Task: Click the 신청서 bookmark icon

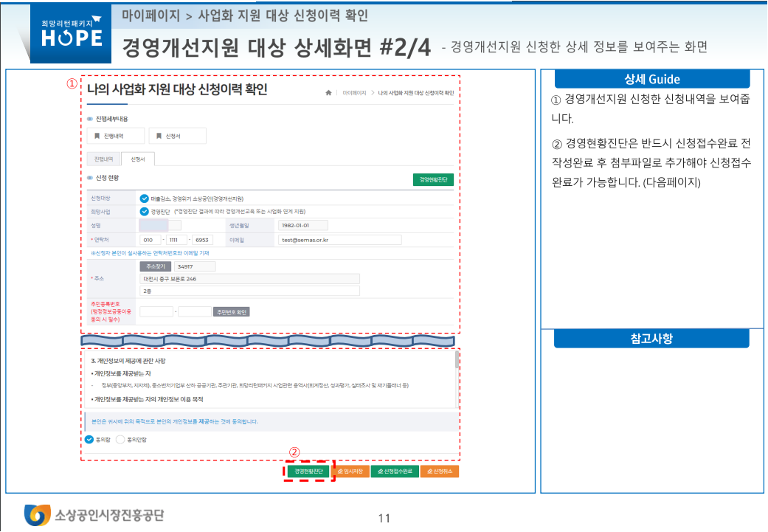Action: tap(157, 135)
